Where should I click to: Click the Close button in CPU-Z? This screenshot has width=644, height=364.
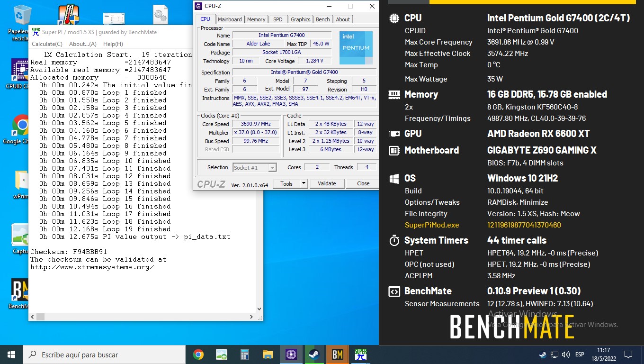pyautogui.click(x=363, y=183)
